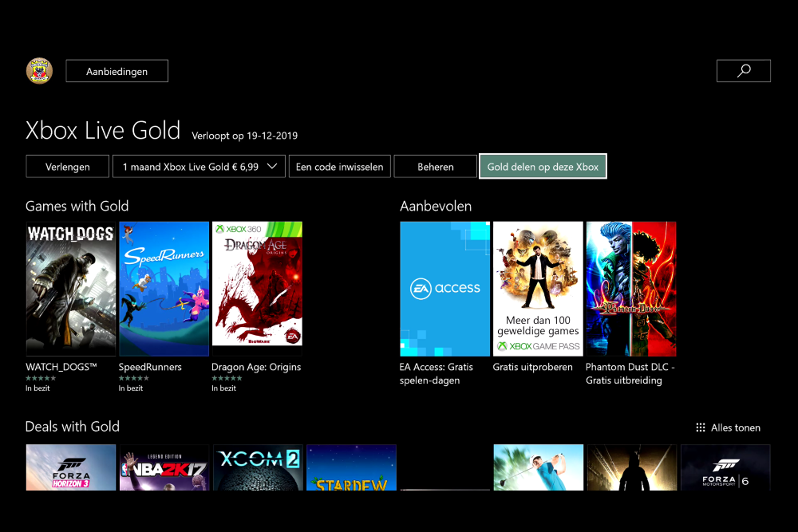Open the Dragon Age: Origins cover
Image resolution: width=798 pixels, height=532 pixels.
point(257,289)
